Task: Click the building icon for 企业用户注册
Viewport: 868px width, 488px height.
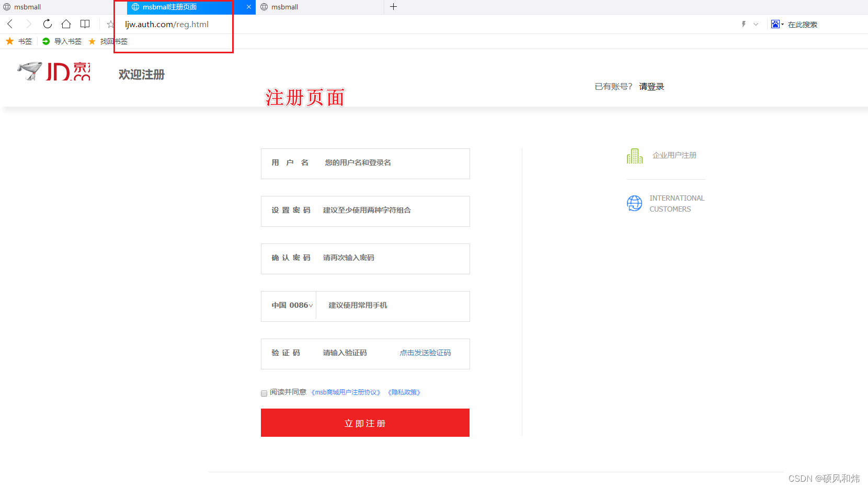Action: [634, 155]
